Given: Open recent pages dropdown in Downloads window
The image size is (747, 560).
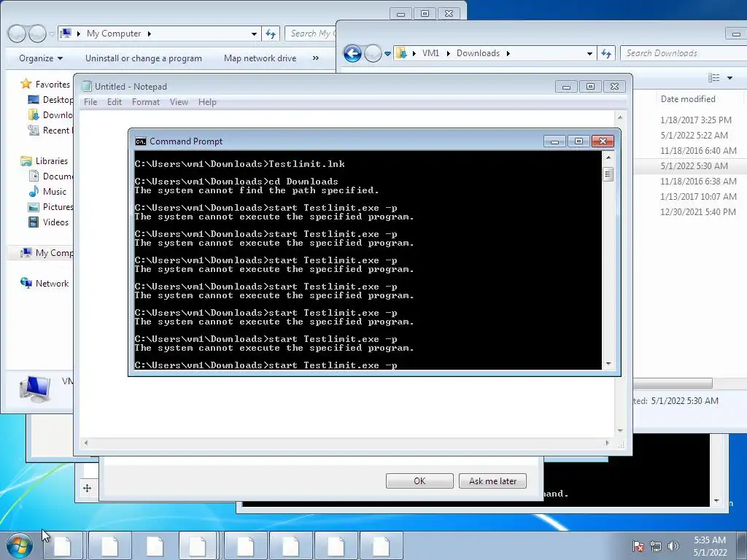Looking at the screenshot, I should coord(388,54).
